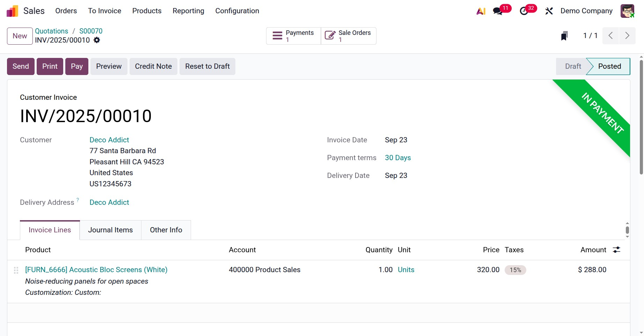
Task: Open the Configuration menu
Action: [x=237, y=11]
